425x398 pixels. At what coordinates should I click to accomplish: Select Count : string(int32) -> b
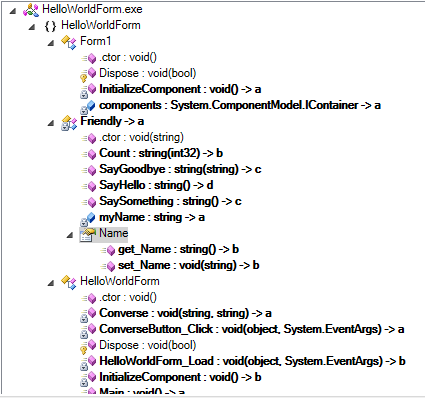(161, 153)
